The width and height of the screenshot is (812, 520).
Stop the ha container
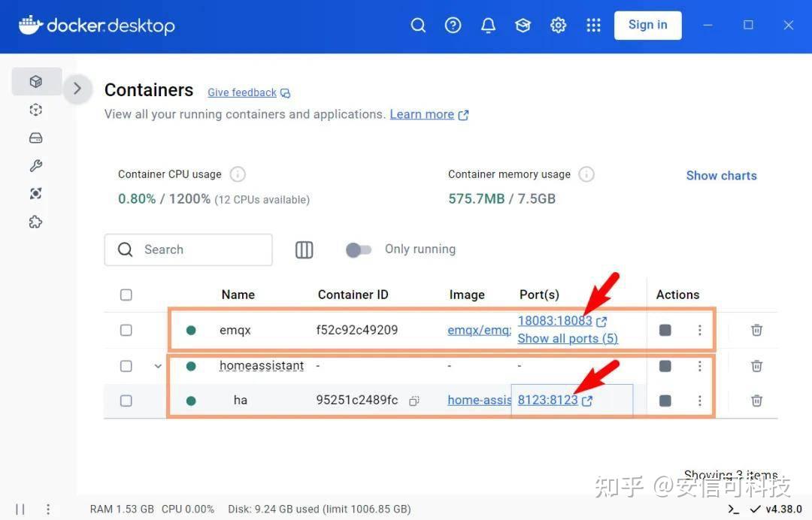click(665, 401)
